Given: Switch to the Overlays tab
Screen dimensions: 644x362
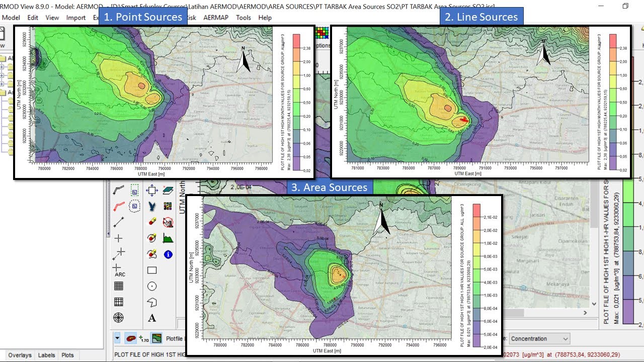Looking at the screenshot, I should (20, 355).
